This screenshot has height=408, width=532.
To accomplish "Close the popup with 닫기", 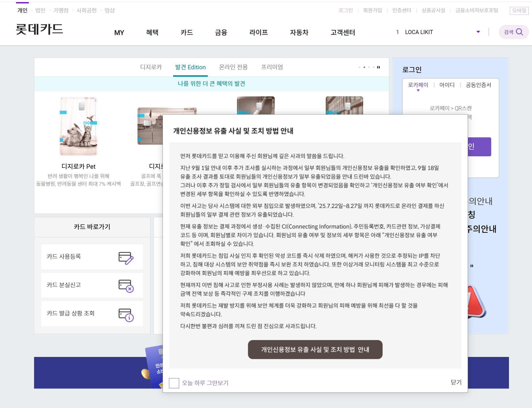I will click(456, 382).
